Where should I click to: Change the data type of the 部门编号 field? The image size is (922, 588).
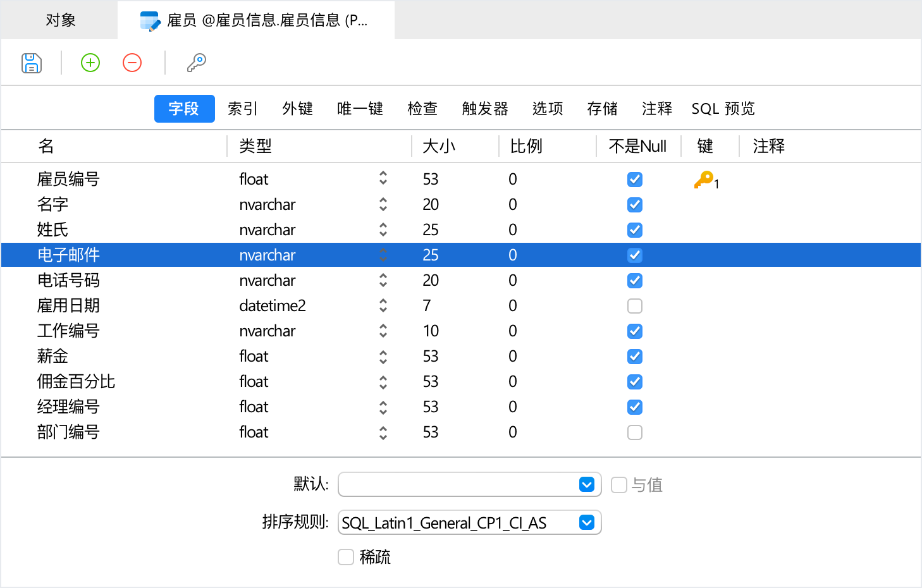pos(383,432)
